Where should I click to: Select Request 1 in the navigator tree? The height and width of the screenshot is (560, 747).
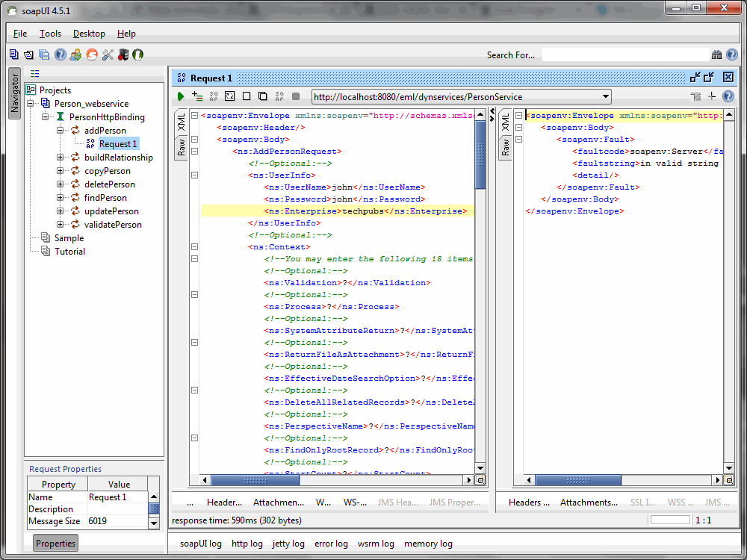pos(118,144)
